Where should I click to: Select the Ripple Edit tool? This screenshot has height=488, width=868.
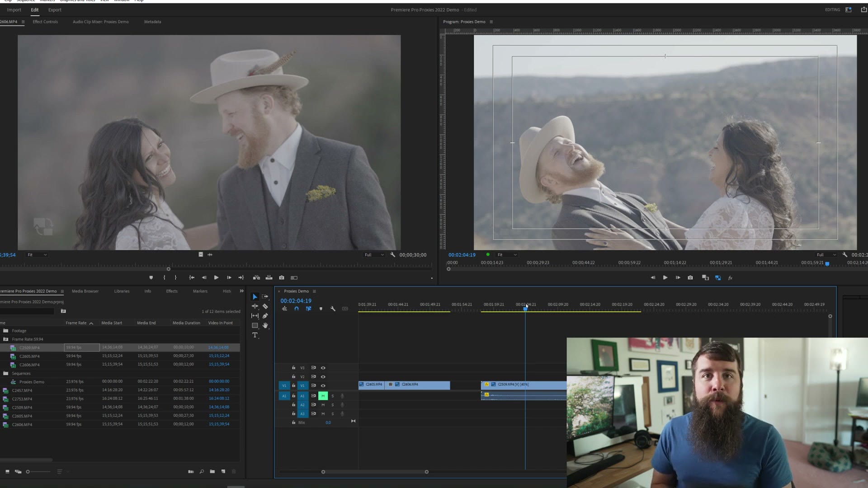point(255,306)
